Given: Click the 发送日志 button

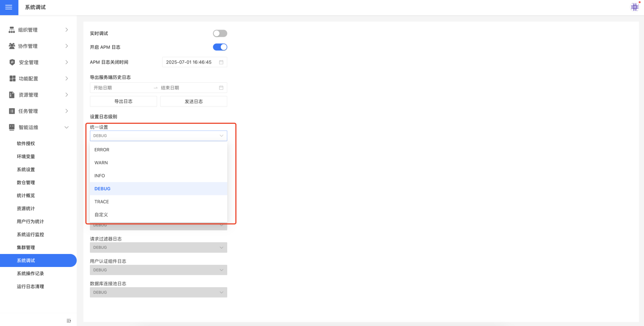Looking at the screenshot, I should (194, 102).
